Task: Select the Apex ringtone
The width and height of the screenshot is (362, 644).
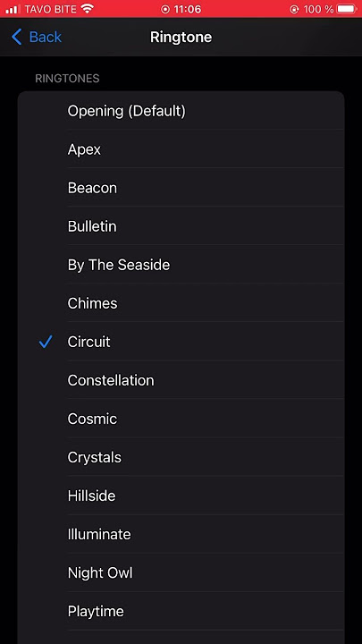Action: pyautogui.click(x=181, y=149)
